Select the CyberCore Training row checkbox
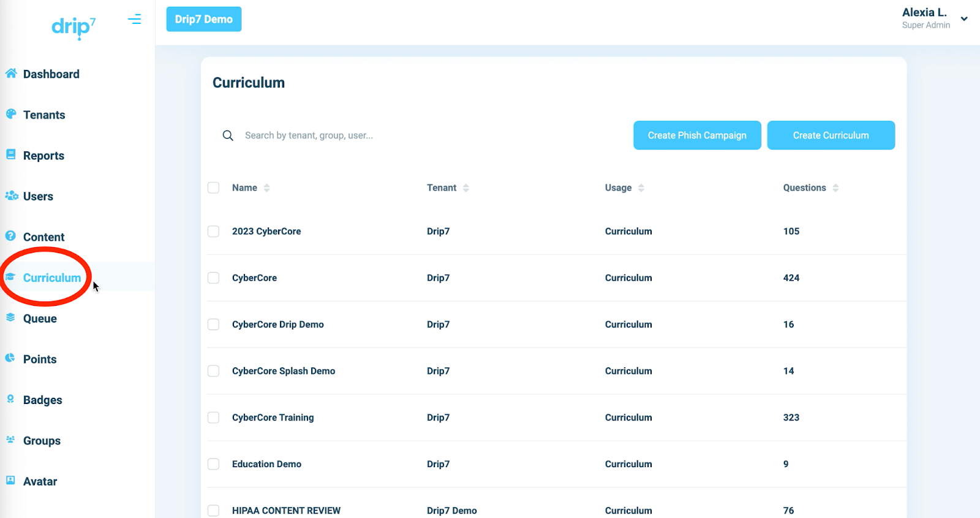 [x=214, y=417]
